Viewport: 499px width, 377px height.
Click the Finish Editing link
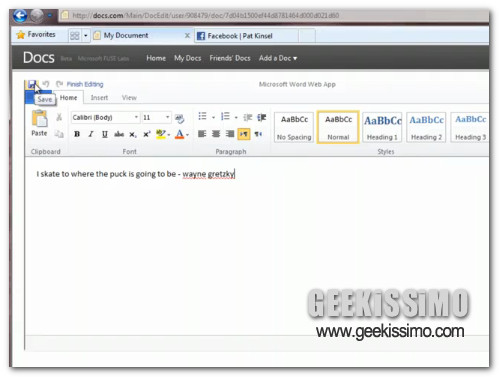click(85, 84)
